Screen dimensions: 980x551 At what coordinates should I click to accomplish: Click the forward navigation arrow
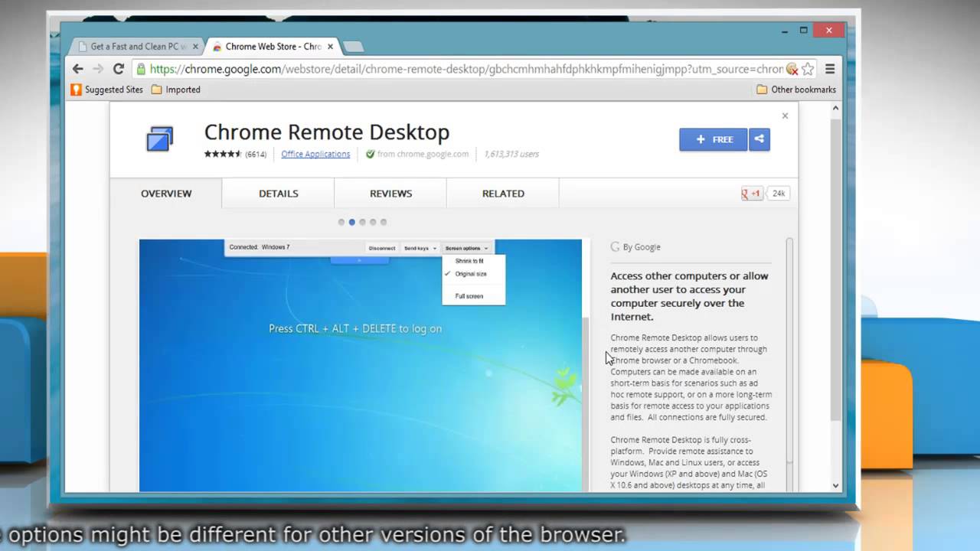[x=98, y=69]
